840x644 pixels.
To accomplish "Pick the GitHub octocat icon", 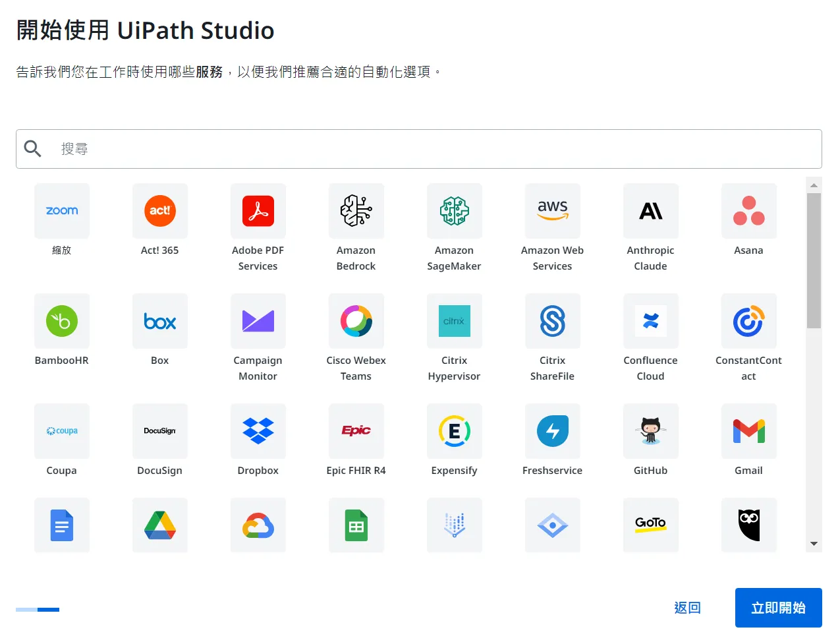I will pyautogui.click(x=651, y=431).
